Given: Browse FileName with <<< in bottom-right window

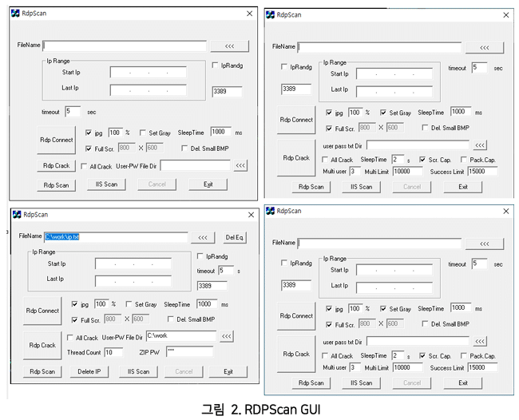Looking at the screenshot, I should point(485,244).
